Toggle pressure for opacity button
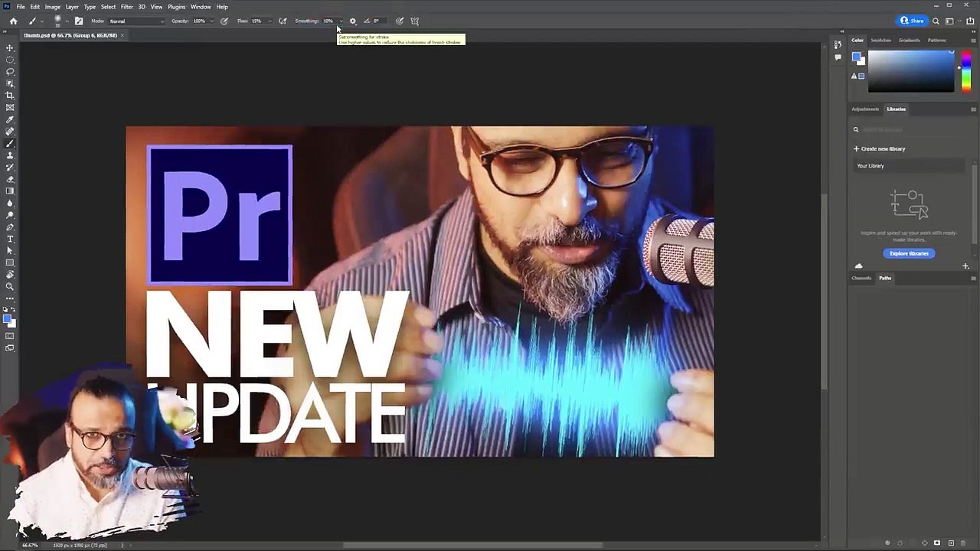Screen dimensions: 980x551 point(224,21)
